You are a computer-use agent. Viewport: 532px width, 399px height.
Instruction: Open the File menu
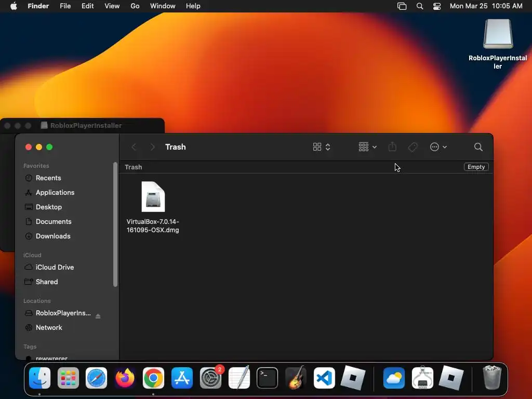(x=65, y=6)
